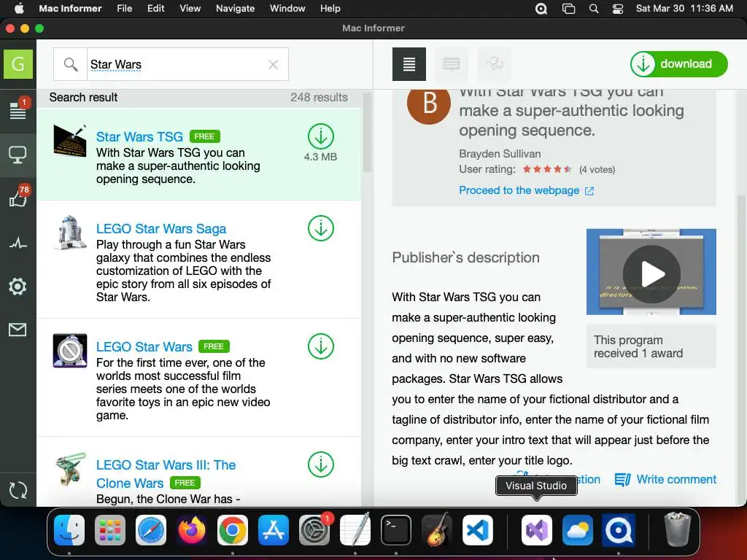Click the Yoda thumbnail for Clone Wars
Screen dimensions: 747x560
click(x=70, y=469)
